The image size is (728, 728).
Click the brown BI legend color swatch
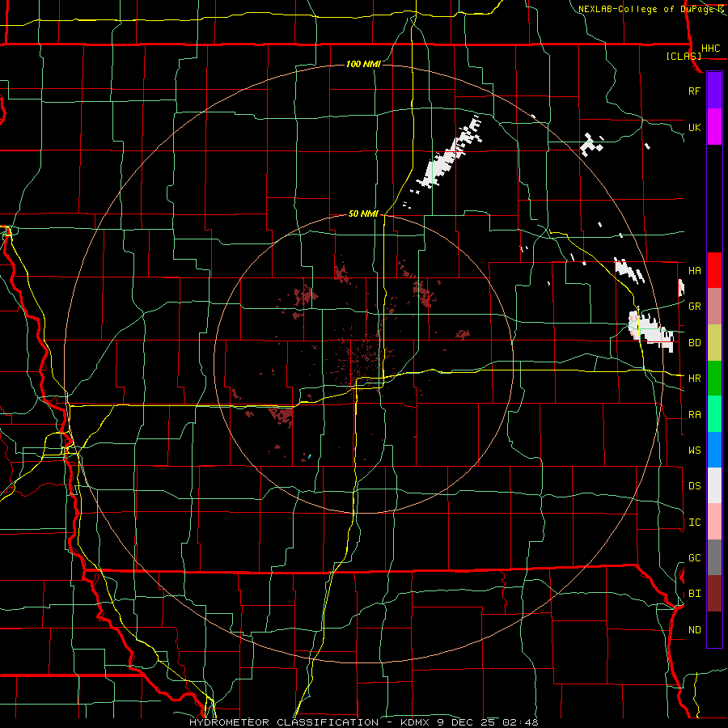(714, 594)
